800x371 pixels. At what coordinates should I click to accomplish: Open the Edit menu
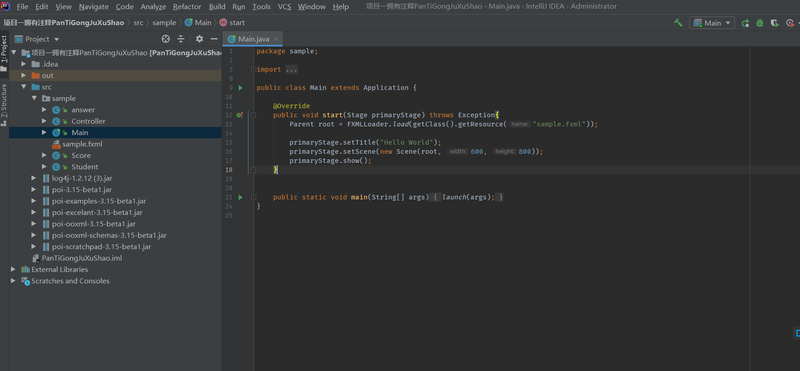point(42,7)
